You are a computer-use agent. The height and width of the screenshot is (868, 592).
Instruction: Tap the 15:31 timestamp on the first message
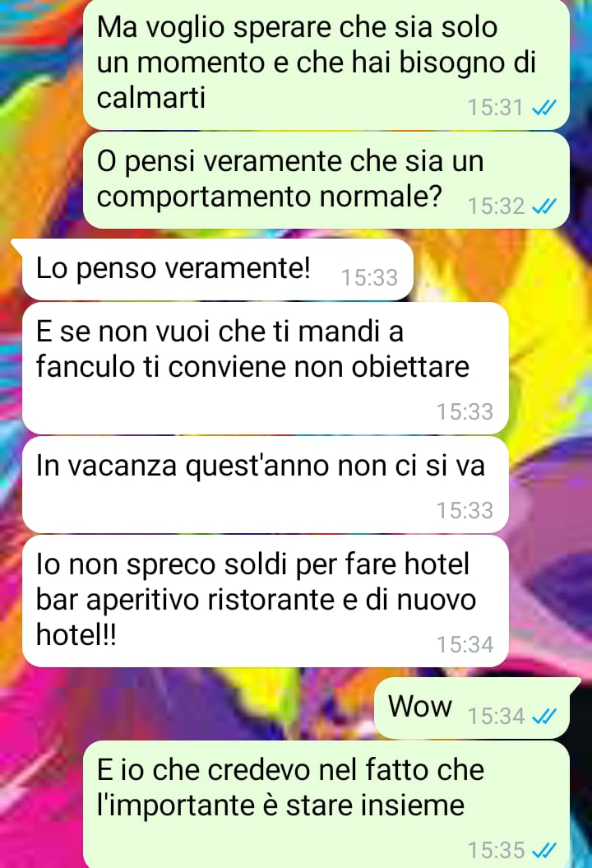point(496,108)
